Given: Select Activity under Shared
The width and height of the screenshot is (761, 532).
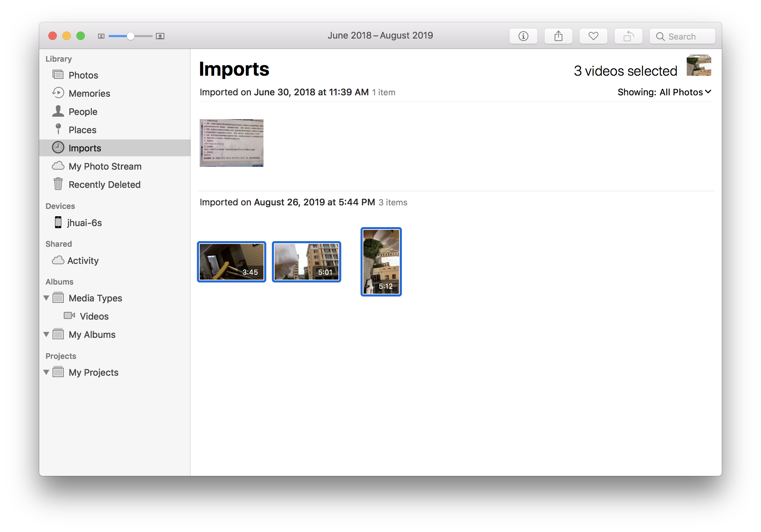Looking at the screenshot, I should (83, 260).
